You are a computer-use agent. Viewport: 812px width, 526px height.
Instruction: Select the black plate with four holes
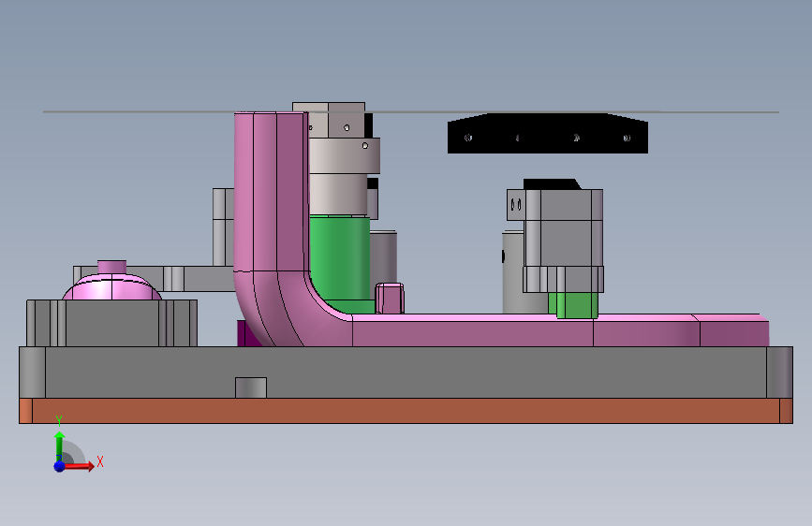click(x=547, y=134)
